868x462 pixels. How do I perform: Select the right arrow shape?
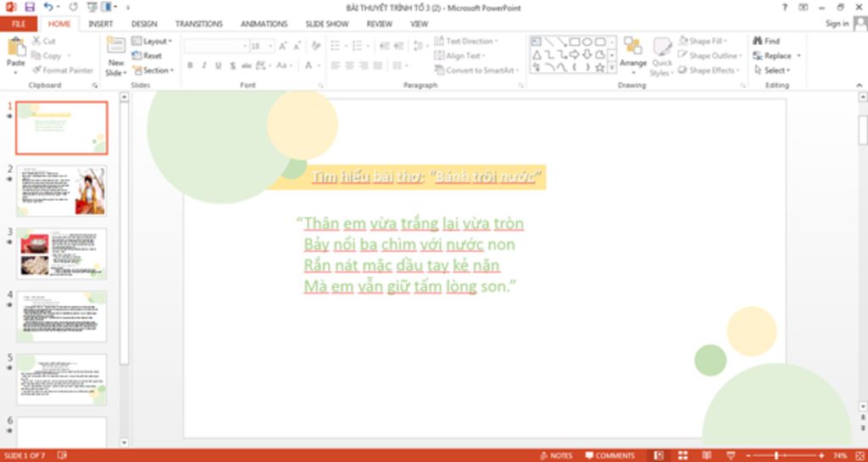[575, 55]
